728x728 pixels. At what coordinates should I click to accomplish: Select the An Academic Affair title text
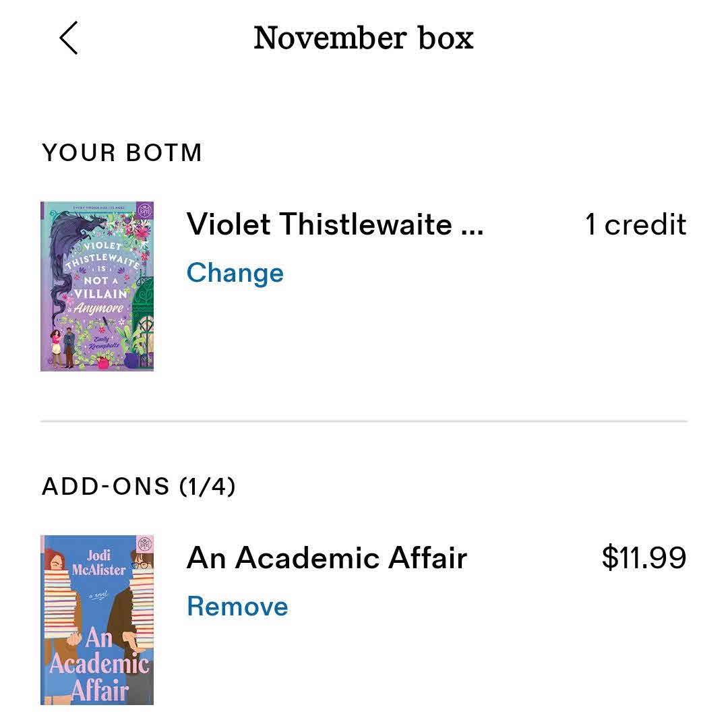click(x=327, y=557)
